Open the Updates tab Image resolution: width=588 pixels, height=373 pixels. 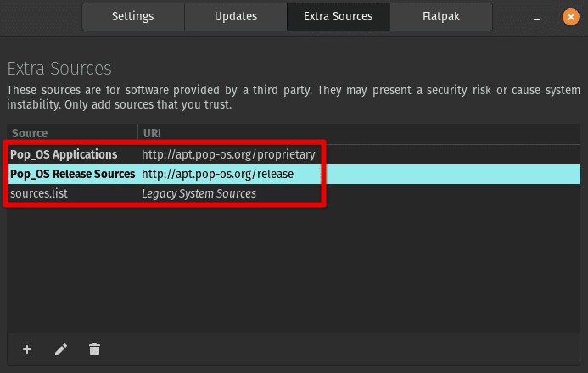point(236,16)
